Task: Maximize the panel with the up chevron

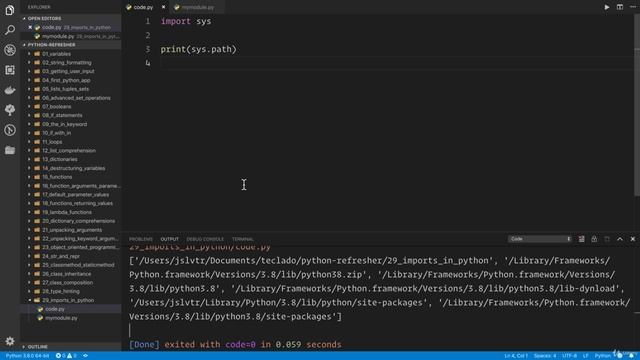Action: tap(620, 239)
